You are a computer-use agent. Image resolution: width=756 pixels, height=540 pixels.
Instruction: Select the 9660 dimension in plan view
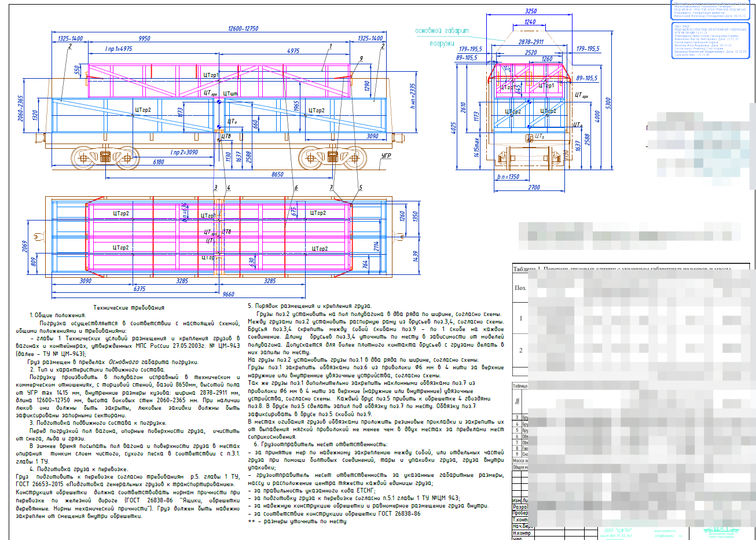228,294
